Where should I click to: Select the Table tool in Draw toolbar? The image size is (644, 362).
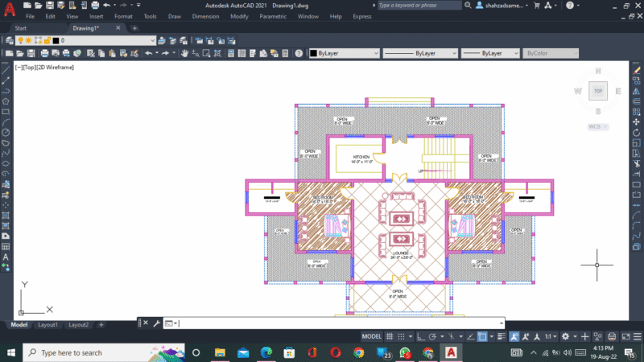point(6,247)
